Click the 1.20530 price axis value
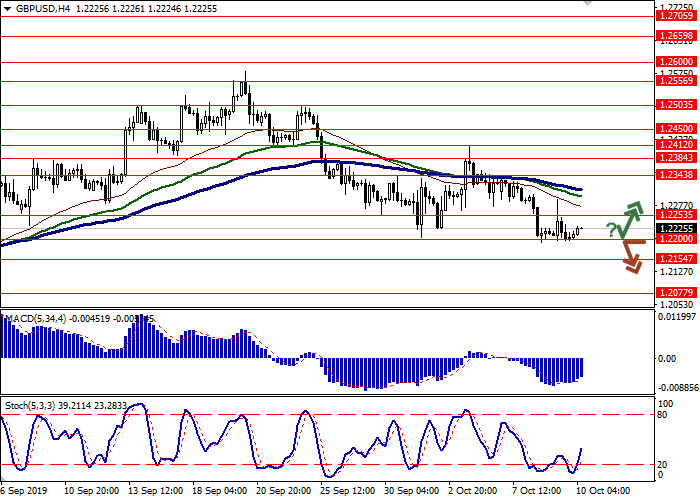 [676, 305]
